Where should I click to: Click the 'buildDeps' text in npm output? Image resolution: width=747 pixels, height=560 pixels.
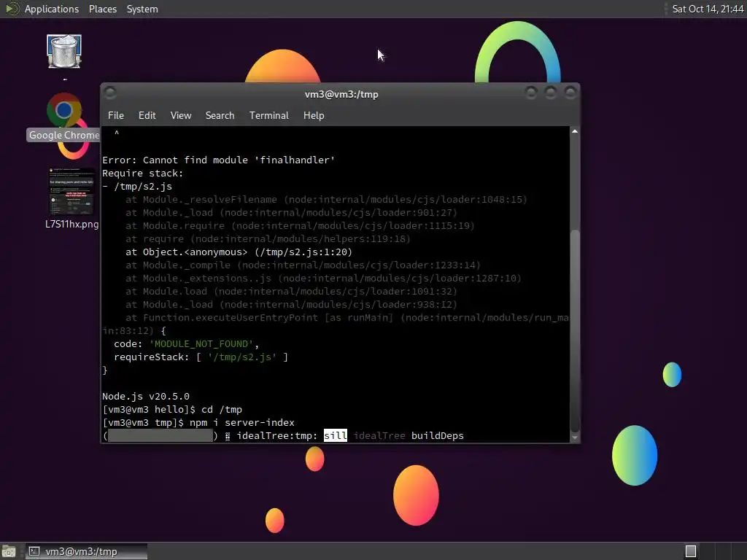click(438, 436)
